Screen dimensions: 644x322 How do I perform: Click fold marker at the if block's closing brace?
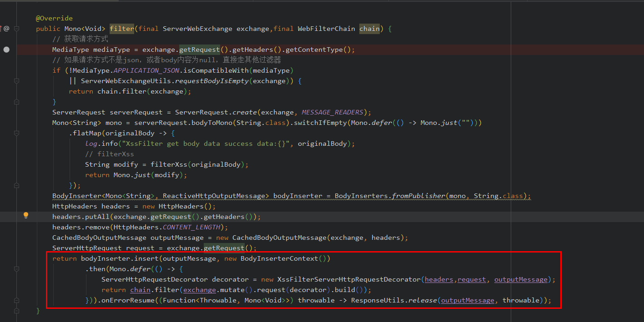coord(16,102)
